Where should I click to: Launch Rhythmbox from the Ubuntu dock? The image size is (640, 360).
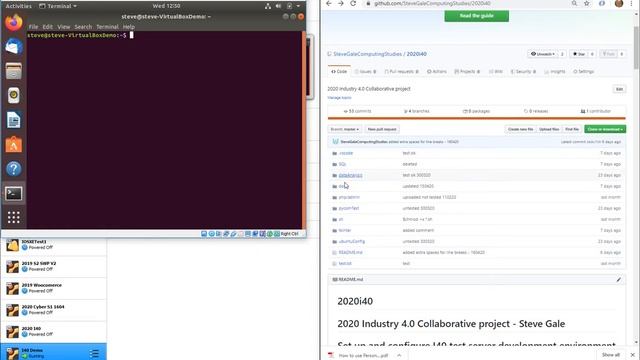click(x=13, y=96)
